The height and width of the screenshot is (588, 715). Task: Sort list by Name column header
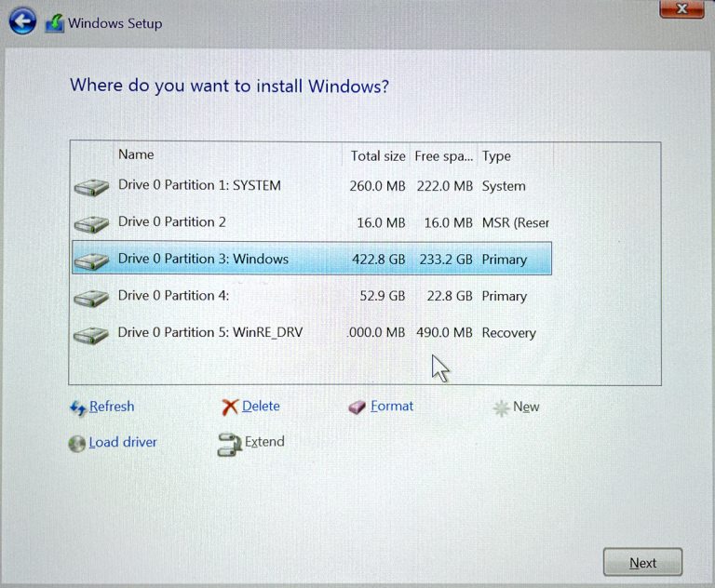136,154
